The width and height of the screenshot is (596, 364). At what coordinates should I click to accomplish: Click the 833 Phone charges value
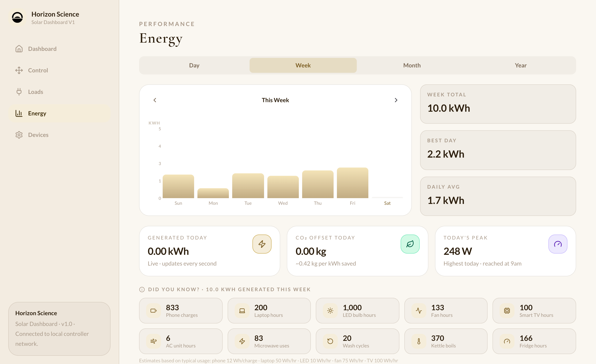coord(172,308)
